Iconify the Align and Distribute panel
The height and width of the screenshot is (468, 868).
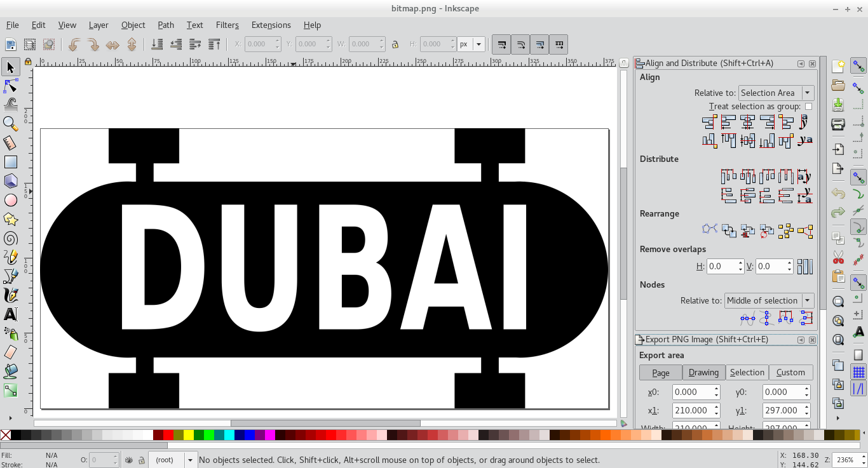point(801,64)
